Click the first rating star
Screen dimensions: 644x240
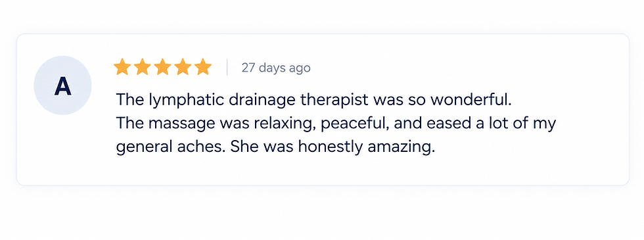[122, 67]
